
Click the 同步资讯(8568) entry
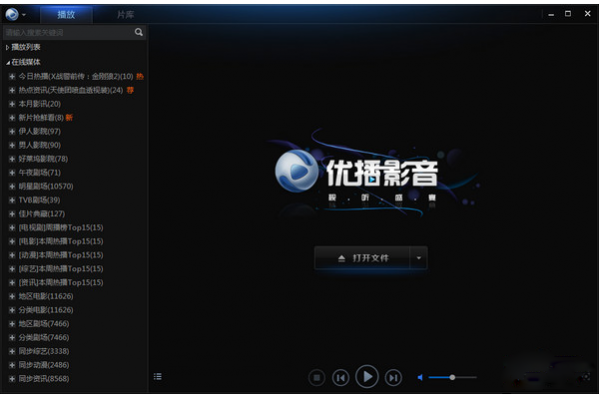click(44, 379)
